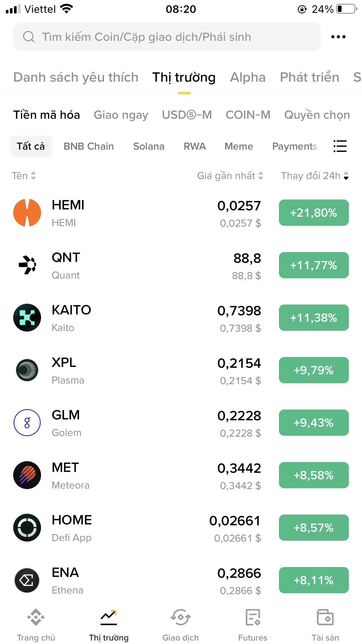Open the three-dot more options menu
This screenshot has width=362, height=644.
338,37
